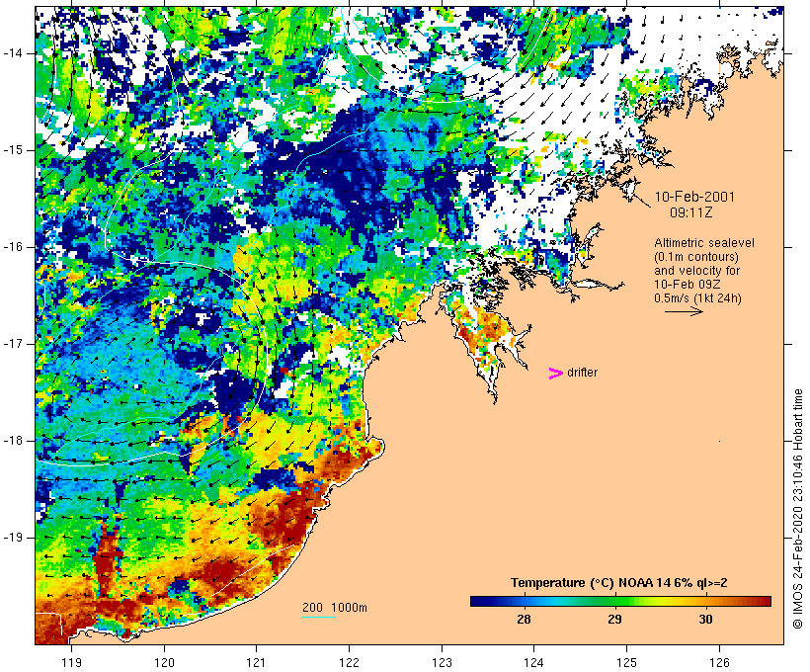Click the '125' longitude axis label

click(627, 662)
